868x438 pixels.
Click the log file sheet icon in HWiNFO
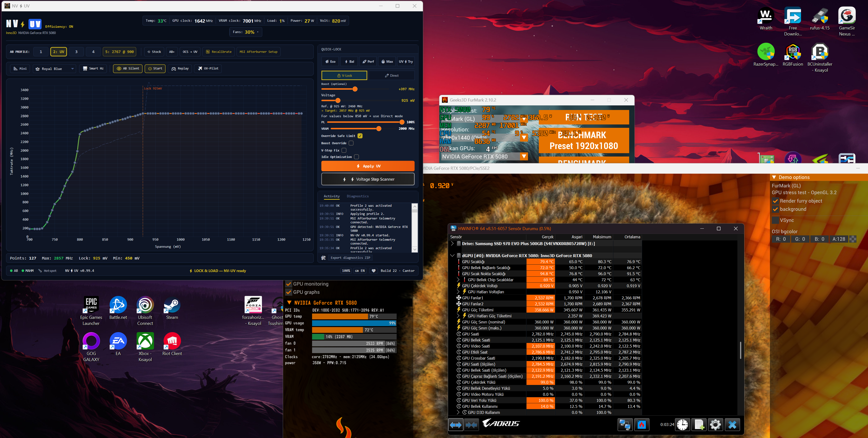tap(699, 425)
